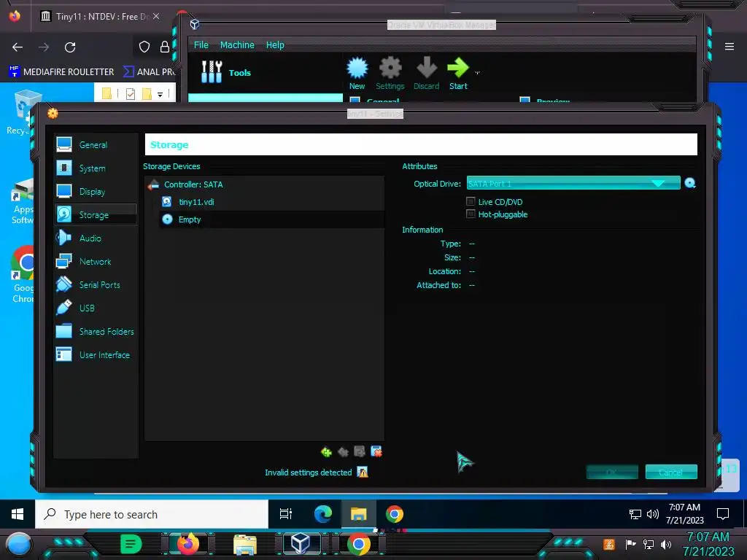Toggle the Hot-pluggable checkbox

point(471,214)
